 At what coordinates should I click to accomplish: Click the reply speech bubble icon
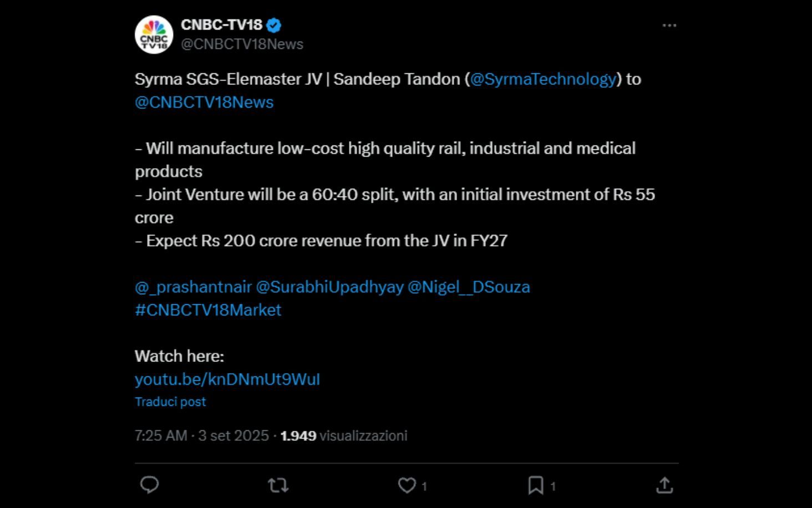click(149, 485)
